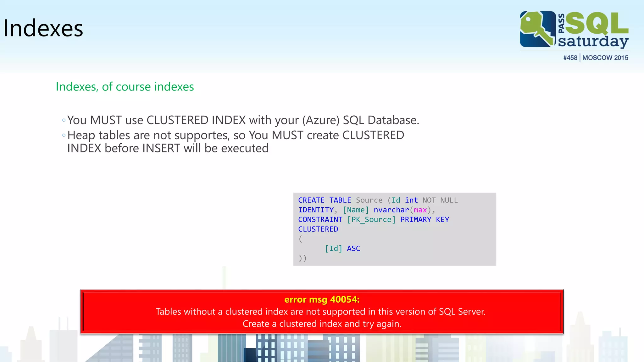The image size is (644, 362).
Task: Click the large green 'SQL' logo text
Action: (x=597, y=23)
